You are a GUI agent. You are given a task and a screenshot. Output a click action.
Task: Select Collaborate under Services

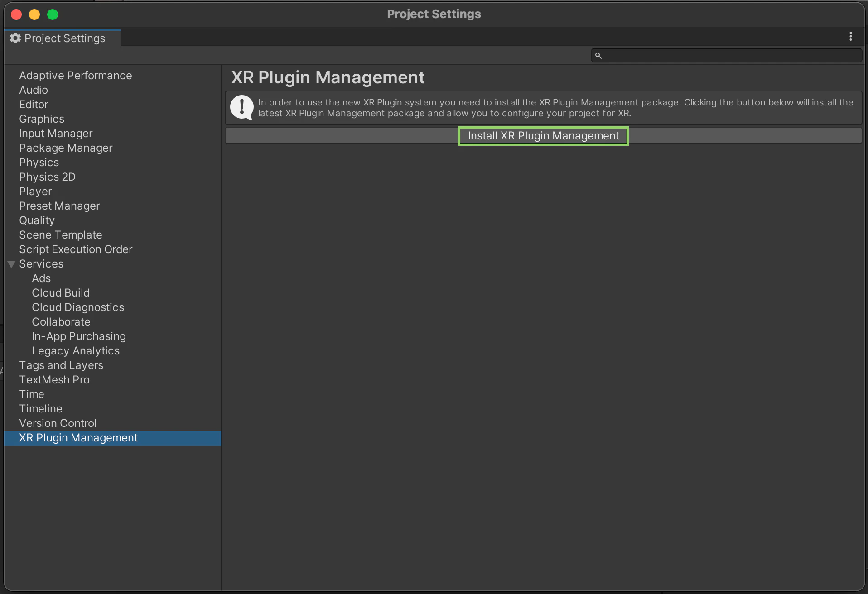tap(61, 322)
